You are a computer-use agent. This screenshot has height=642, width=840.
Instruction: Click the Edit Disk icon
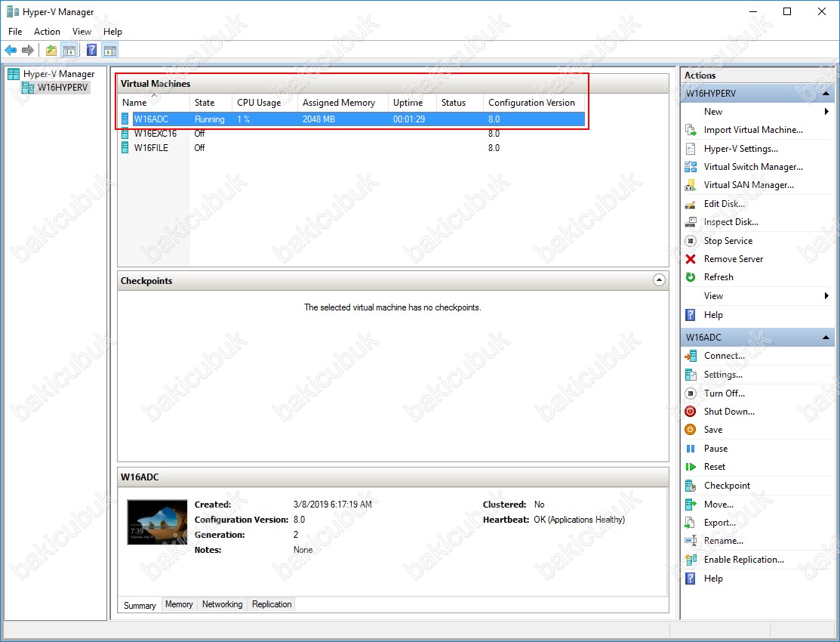(x=691, y=204)
